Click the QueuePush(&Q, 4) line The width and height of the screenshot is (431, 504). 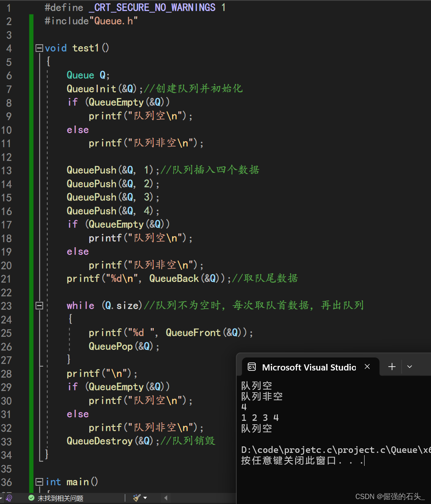(x=113, y=211)
